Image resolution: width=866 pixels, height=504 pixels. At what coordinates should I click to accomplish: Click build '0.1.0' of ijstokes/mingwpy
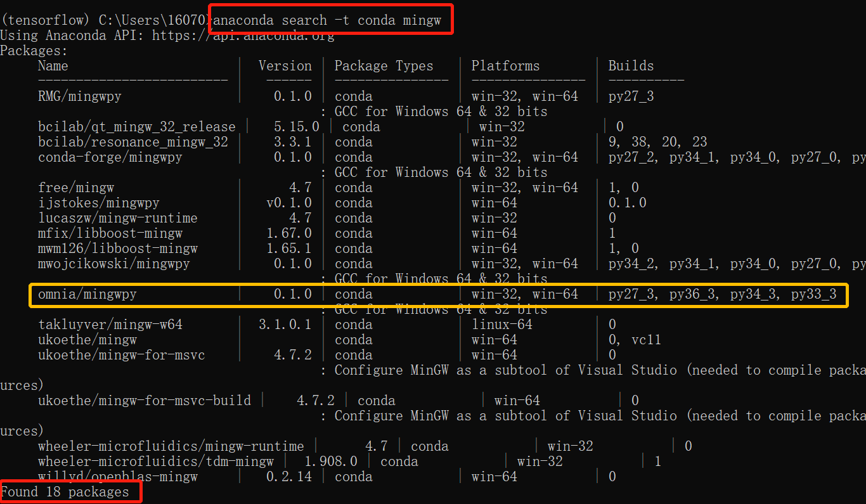(628, 203)
